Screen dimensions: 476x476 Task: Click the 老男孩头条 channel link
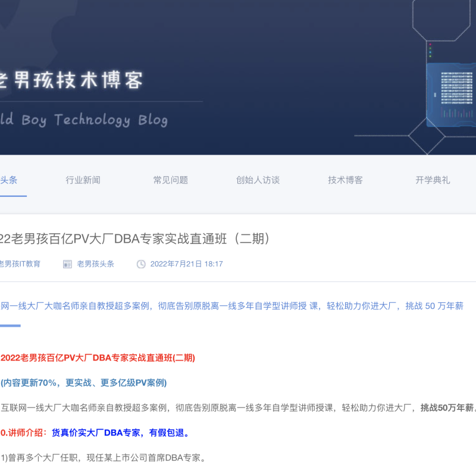[x=95, y=264]
